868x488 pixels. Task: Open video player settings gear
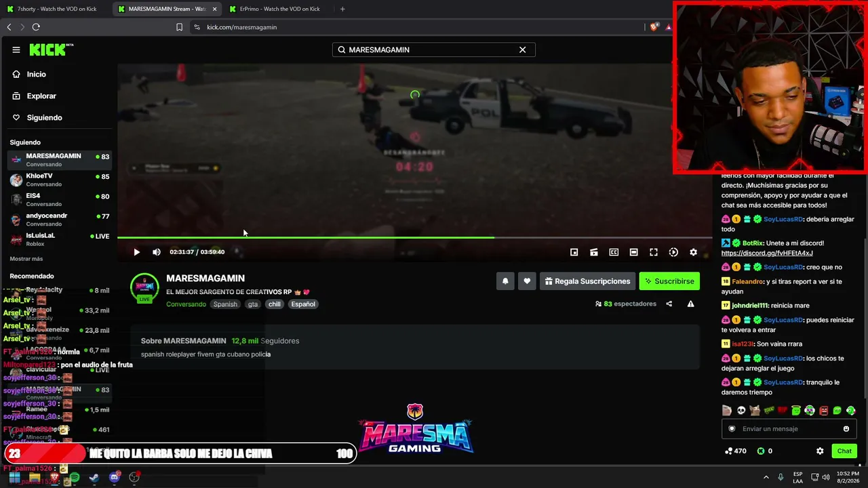pos(693,252)
